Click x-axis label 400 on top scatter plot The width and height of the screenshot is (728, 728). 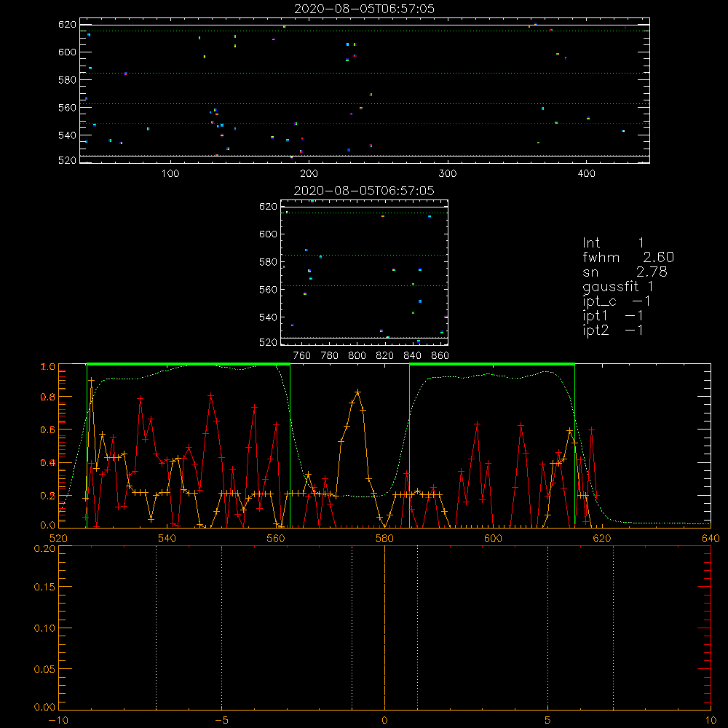tap(586, 174)
